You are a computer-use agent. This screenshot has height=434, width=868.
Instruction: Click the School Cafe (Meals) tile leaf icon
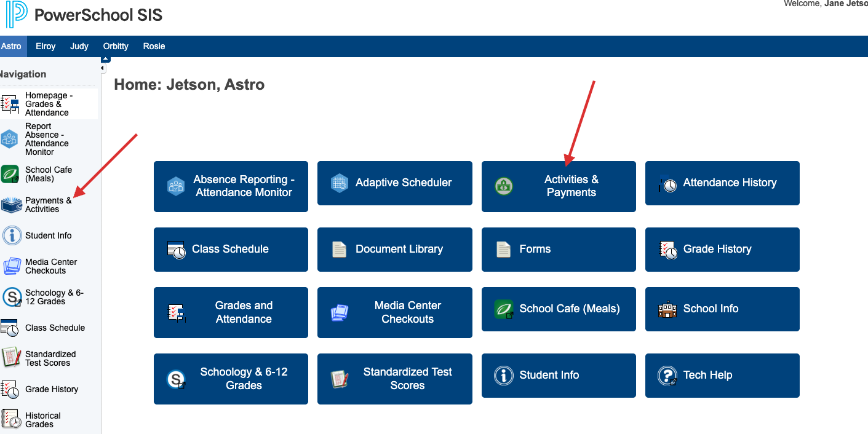[x=504, y=309]
